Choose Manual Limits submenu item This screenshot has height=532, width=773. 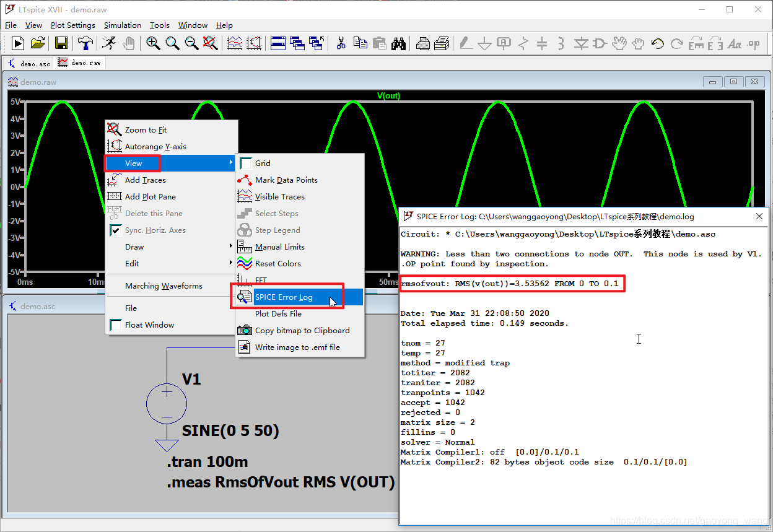click(300, 246)
